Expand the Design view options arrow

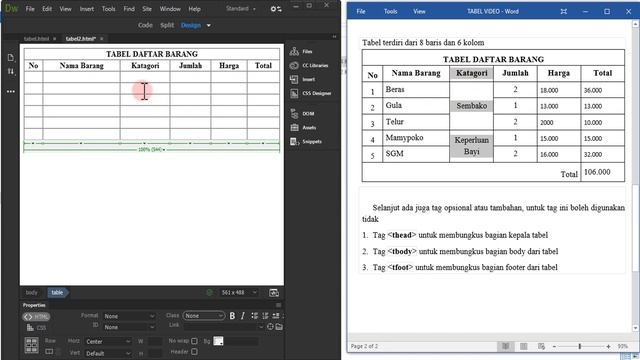click(x=209, y=25)
